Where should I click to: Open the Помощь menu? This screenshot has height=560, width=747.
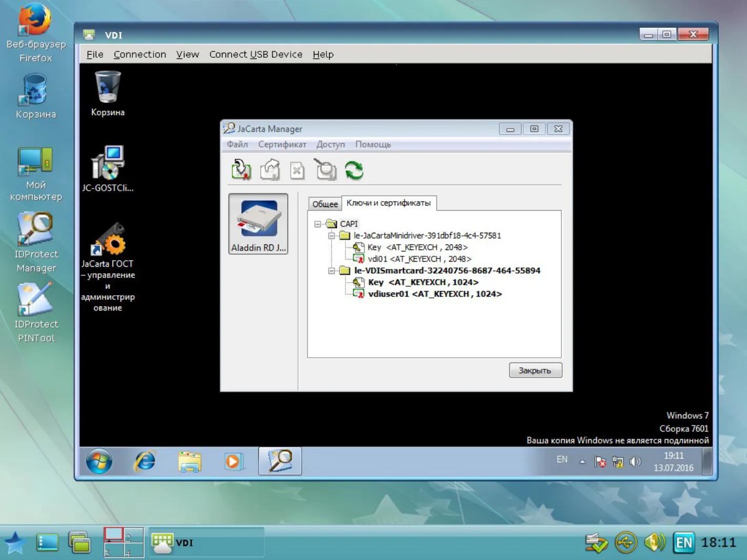click(x=373, y=144)
